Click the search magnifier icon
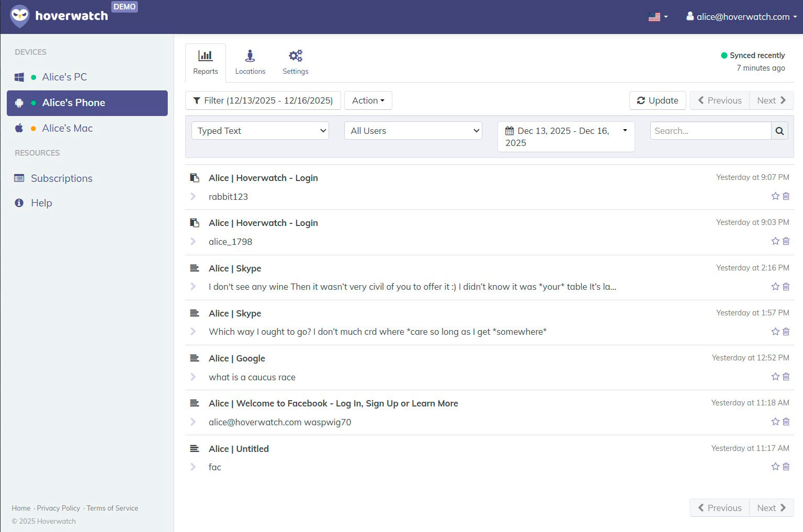803x532 pixels. 779,131
